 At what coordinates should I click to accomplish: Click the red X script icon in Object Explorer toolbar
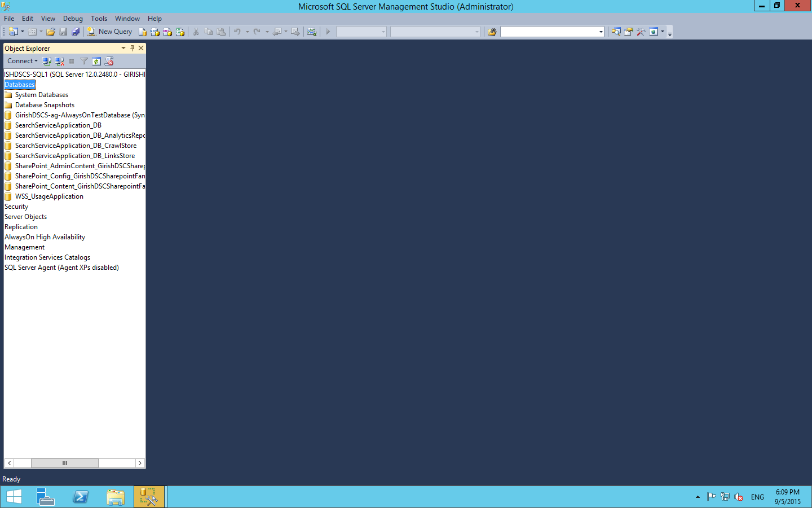click(x=109, y=61)
